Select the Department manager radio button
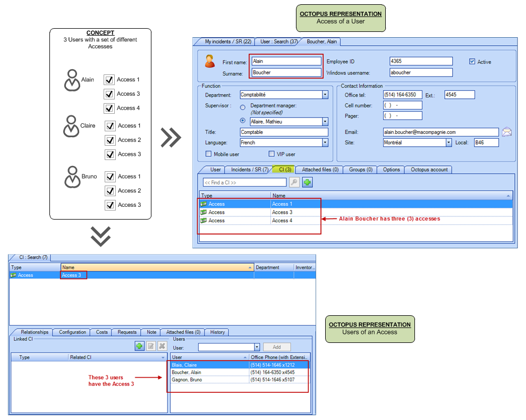526x420 pixels. point(242,106)
